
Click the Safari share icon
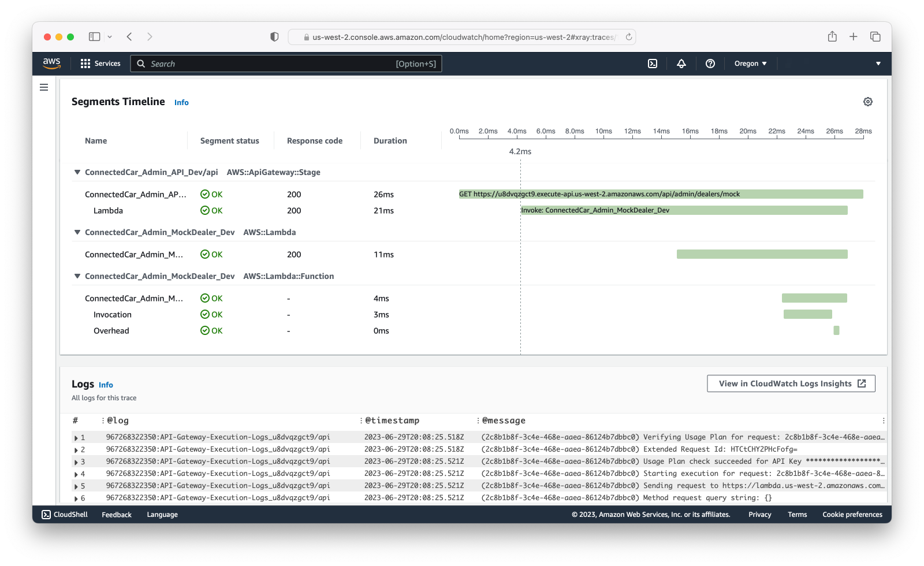[832, 36]
